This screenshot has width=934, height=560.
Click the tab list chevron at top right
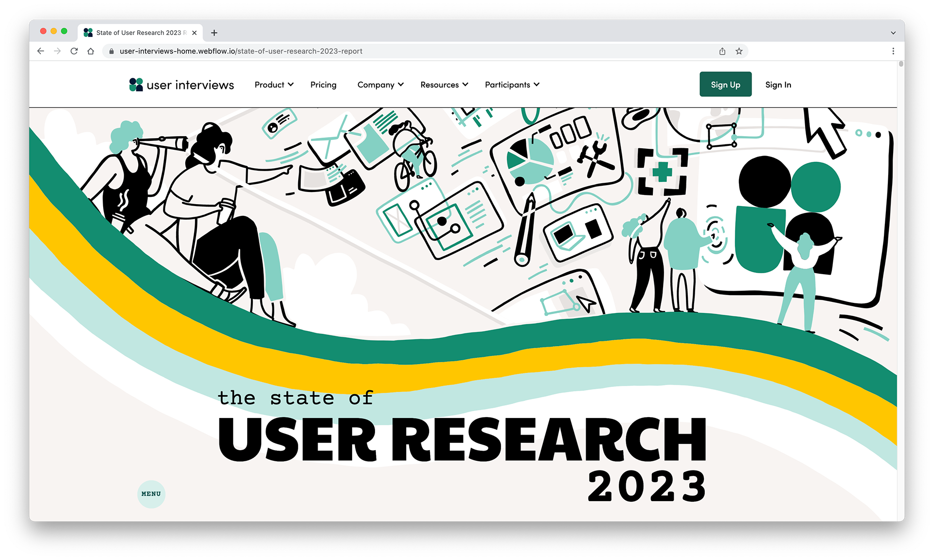pos(893,33)
